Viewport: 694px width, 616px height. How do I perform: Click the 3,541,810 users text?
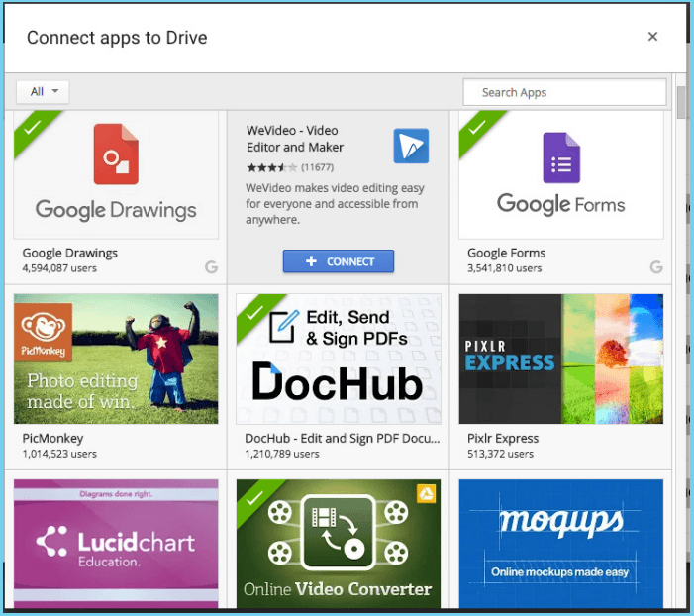pyautogui.click(x=505, y=268)
